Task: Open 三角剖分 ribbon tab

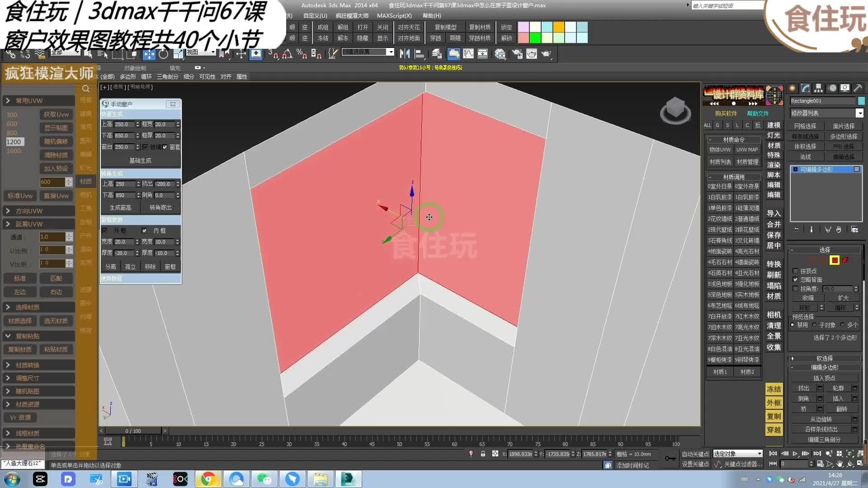Action: point(167,77)
